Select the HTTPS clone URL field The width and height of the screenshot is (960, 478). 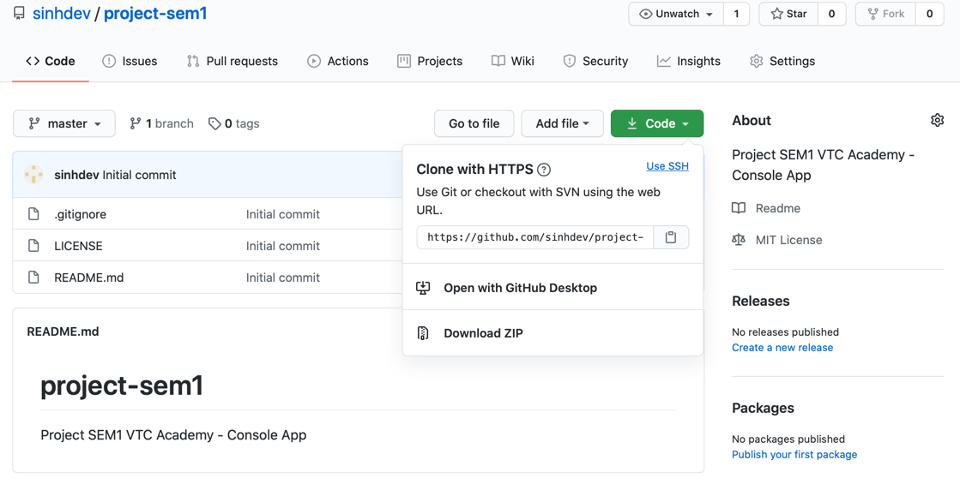click(535, 237)
